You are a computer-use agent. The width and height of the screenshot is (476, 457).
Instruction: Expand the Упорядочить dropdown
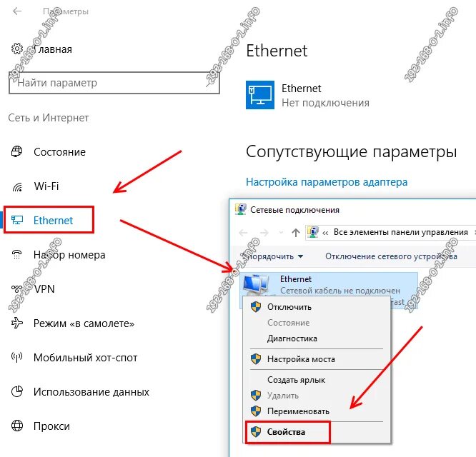point(273,256)
